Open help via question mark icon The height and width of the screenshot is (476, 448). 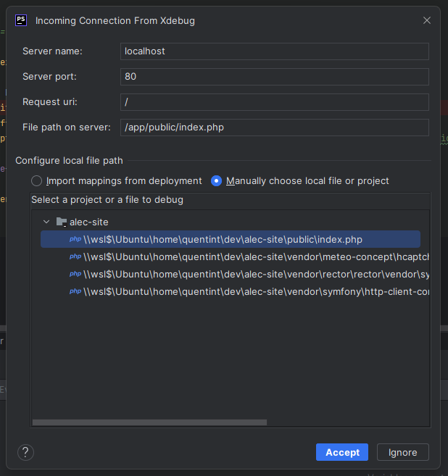[x=25, y=452]
